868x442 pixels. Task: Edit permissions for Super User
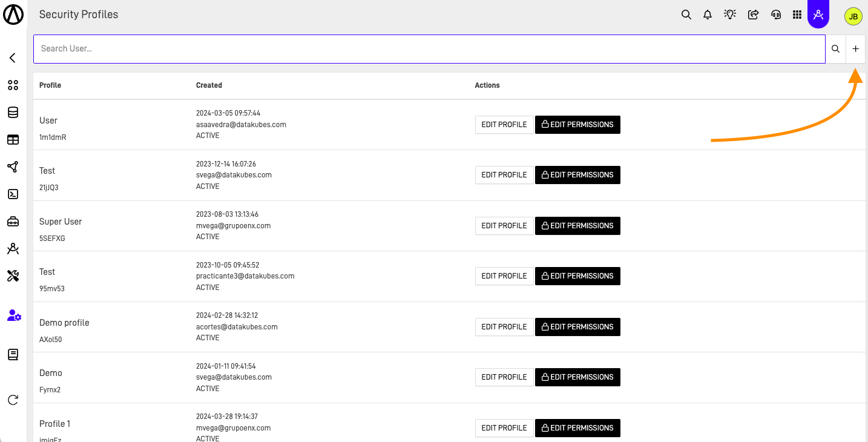coord(577,226)
